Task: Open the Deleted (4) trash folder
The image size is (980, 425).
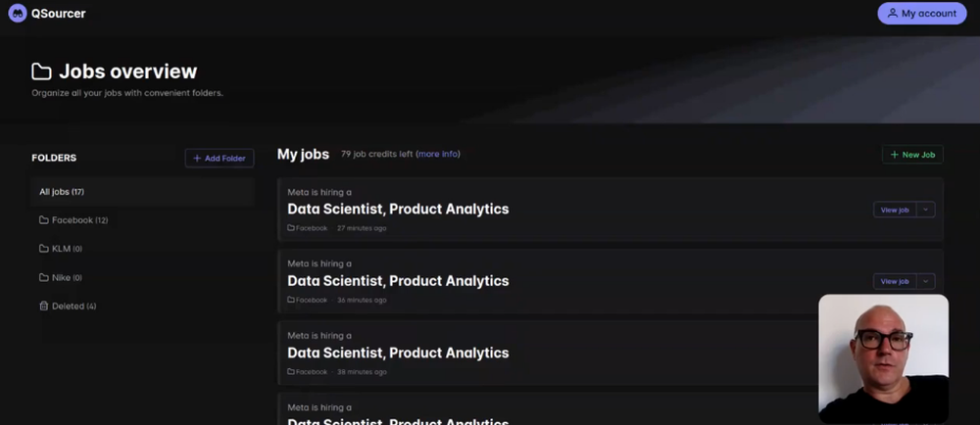Action: click(68, 306)
